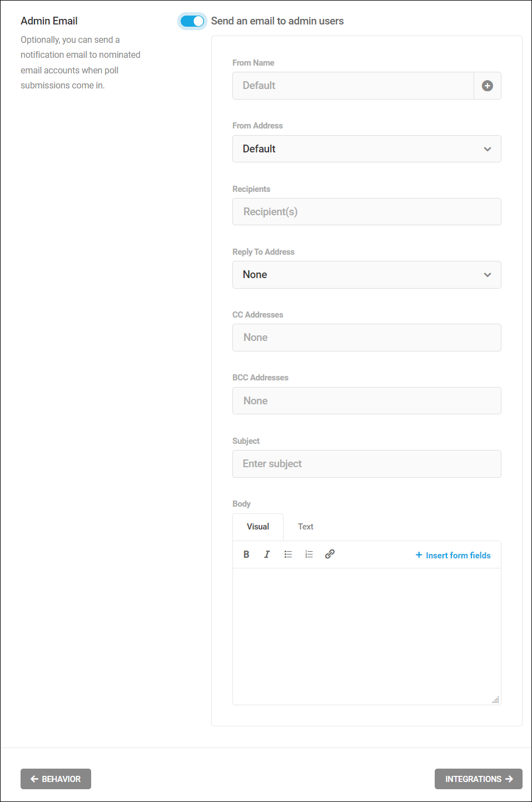Focus the Recipients input field

click(367, 212)
